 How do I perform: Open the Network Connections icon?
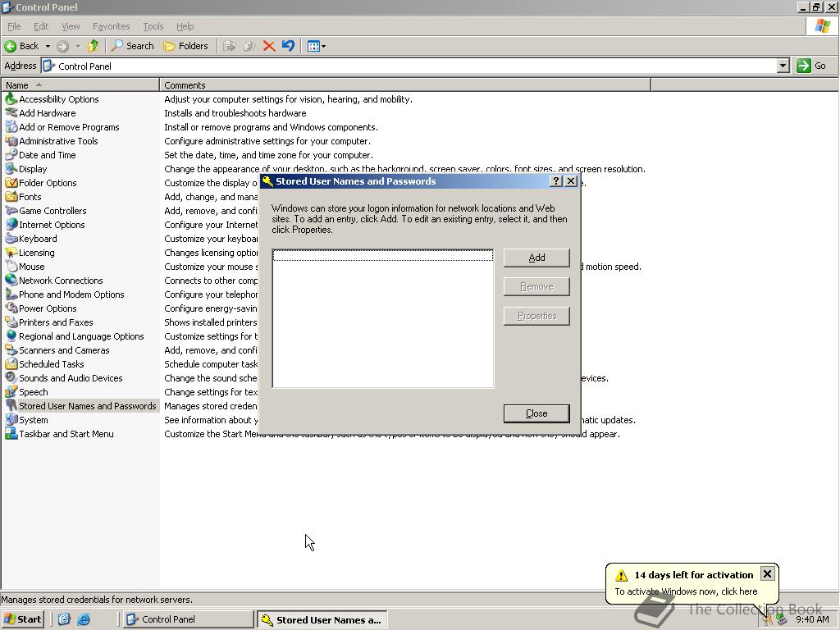(x=11, y=281)
